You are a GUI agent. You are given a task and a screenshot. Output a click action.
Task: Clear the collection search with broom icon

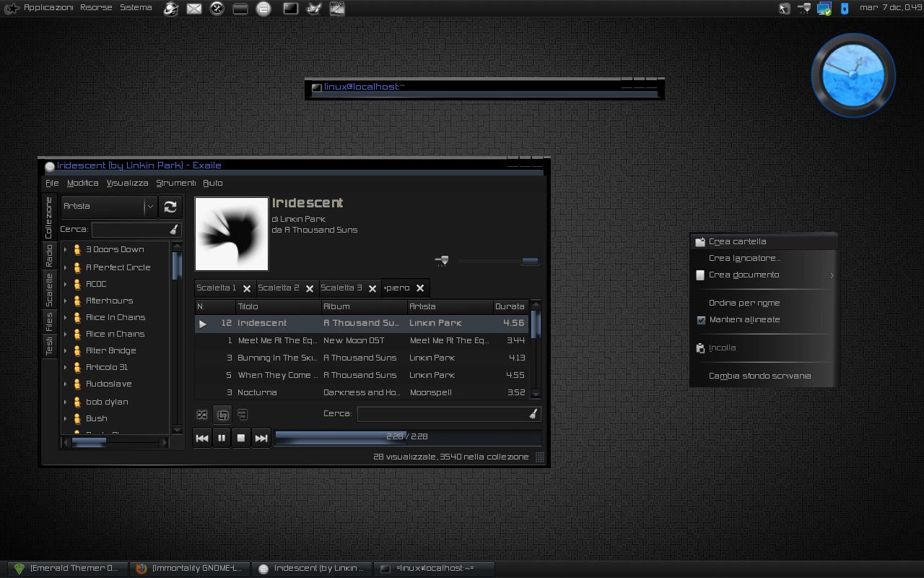174,230
